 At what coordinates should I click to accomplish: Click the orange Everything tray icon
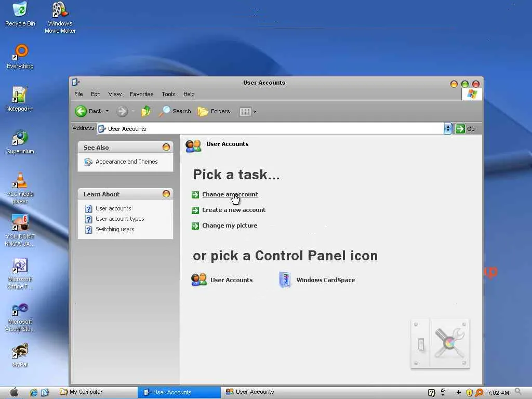pyautogui.click(x=479, y=393)
